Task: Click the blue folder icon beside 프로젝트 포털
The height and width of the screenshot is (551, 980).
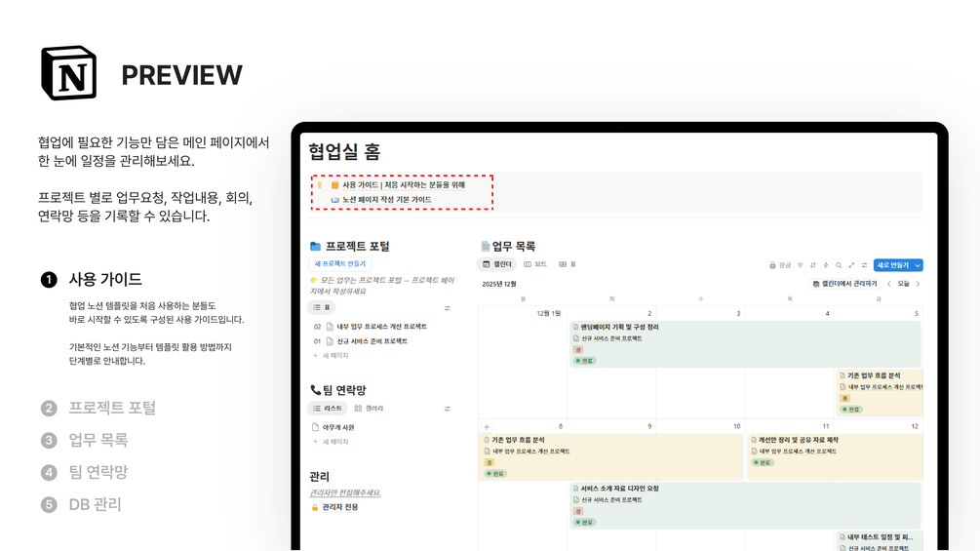Action: [x=316, y=246]
